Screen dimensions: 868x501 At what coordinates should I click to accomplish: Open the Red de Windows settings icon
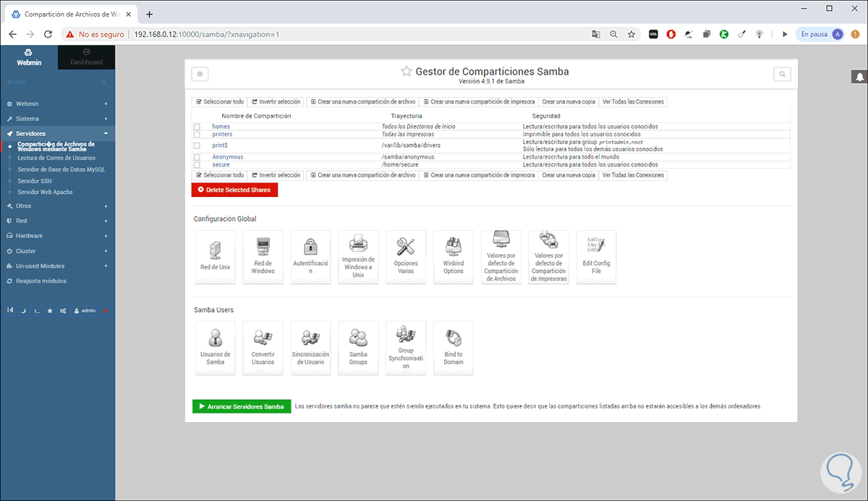point(263,257)
